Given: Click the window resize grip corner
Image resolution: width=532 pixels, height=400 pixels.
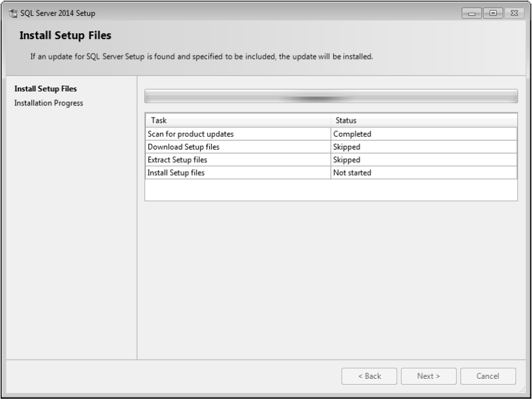Looking at the screenshot, I should (x=522, y=390).
